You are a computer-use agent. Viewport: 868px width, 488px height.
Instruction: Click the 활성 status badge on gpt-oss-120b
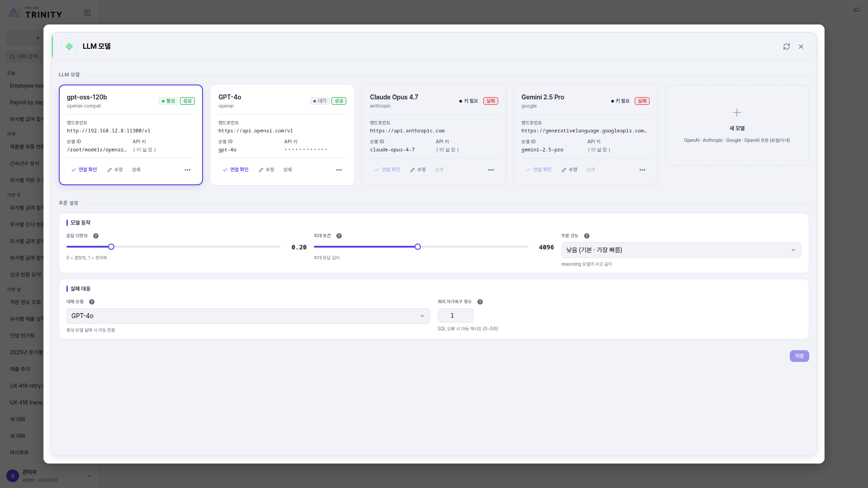click(x=168, y=101)
